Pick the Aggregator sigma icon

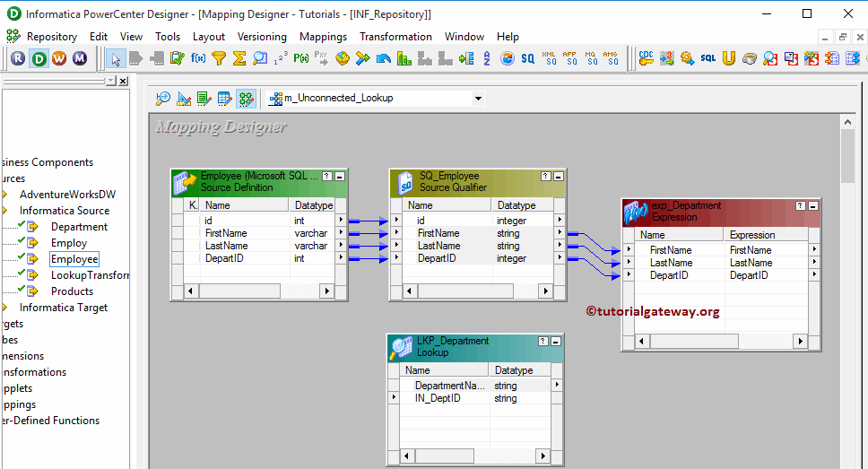click(239, 58)
